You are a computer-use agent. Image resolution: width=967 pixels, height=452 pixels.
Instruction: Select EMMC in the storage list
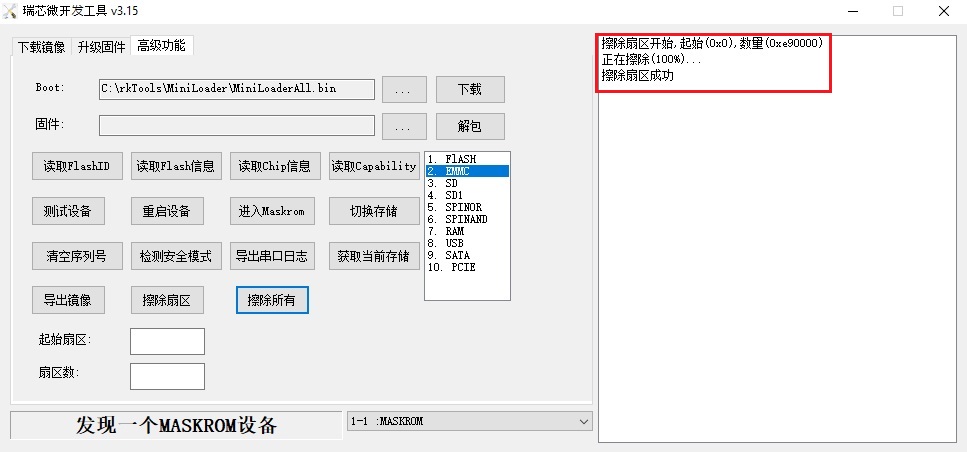(467, 171)
